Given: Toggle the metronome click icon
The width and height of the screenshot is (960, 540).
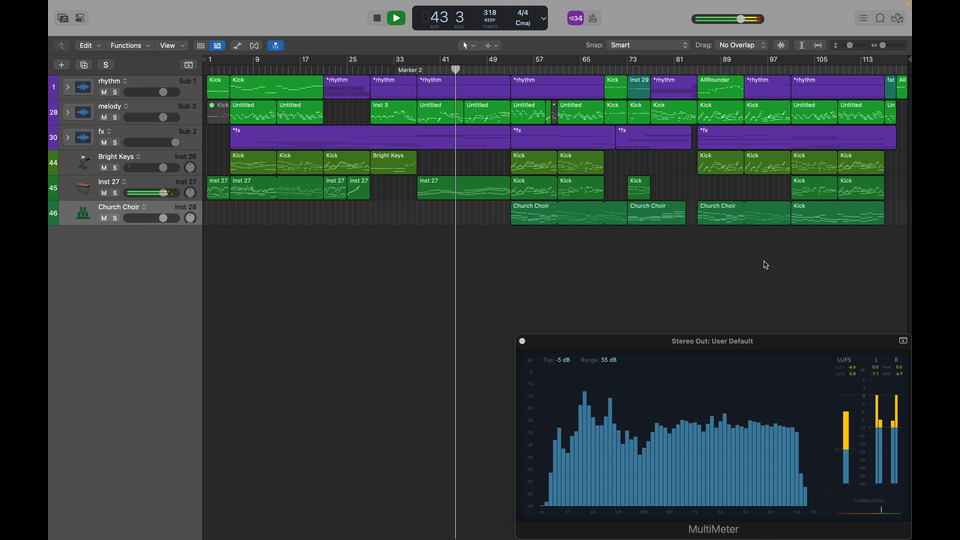Looking at the screenshot, I should pyautogui.click(x=594, y=18).
